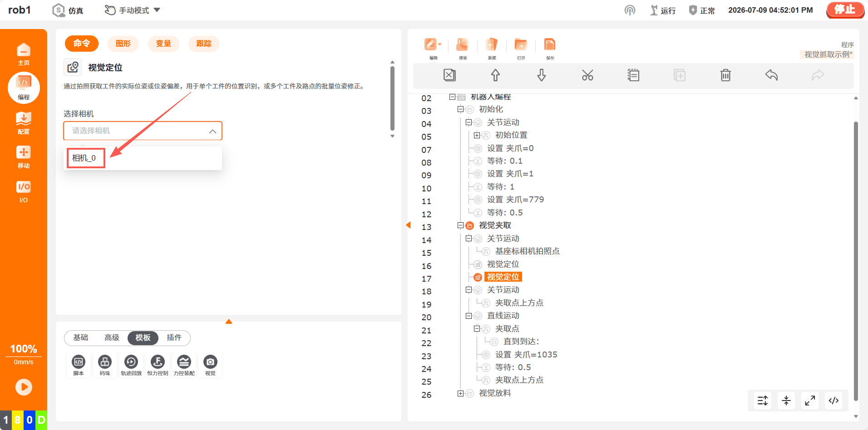Toggle the 手动模式 mode selector

point(132,10)
